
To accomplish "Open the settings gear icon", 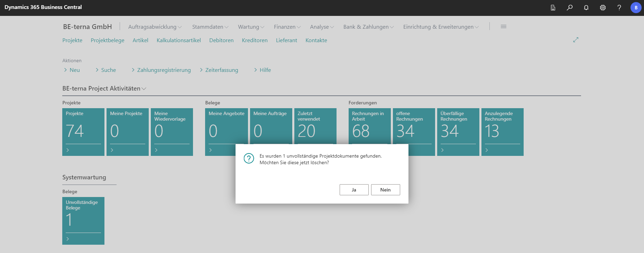I will 602,8.
